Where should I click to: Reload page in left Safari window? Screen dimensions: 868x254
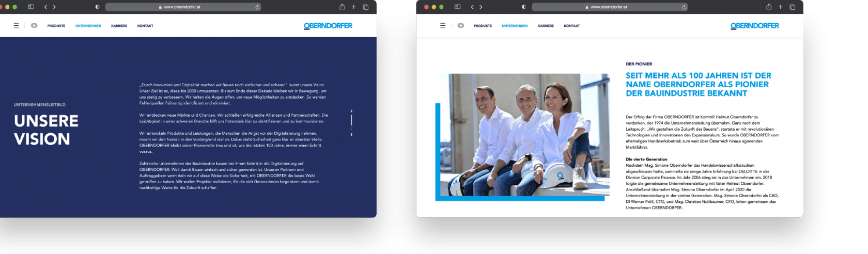point(257,7)
